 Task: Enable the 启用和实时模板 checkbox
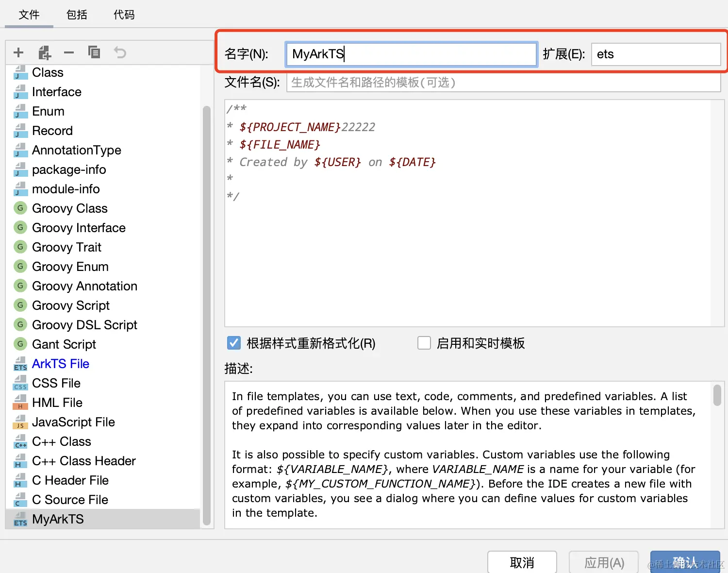click(424, 343)
